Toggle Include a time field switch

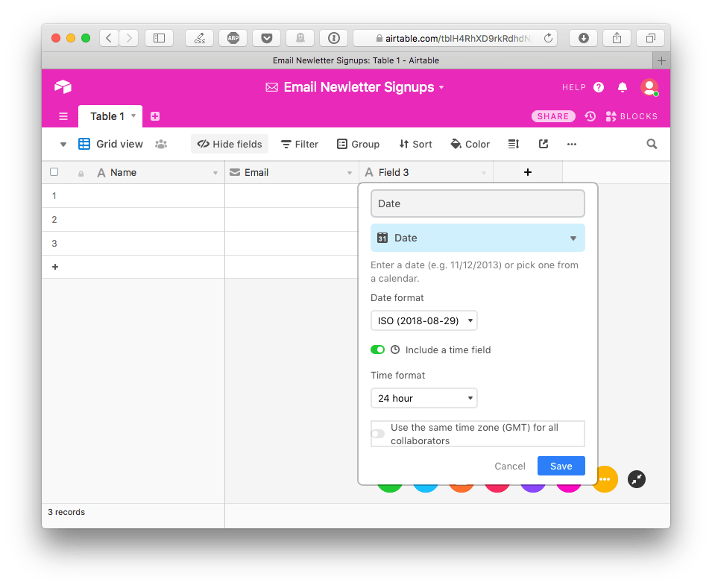(377, 350)
